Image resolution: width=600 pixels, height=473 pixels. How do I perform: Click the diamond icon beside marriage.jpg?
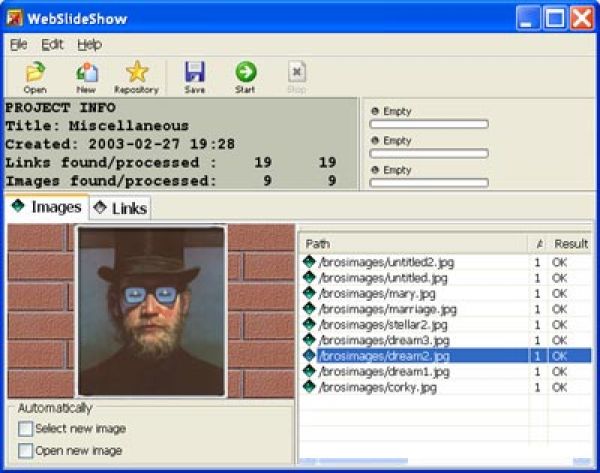(309, 309)
